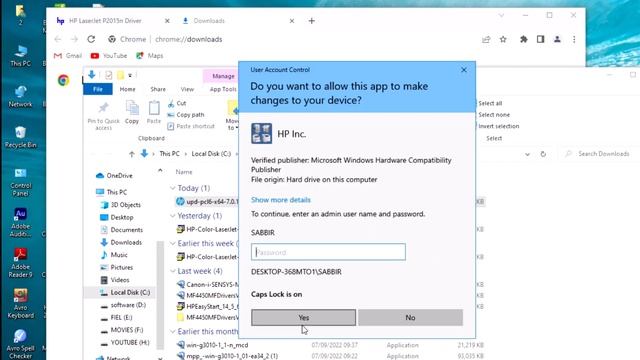The height and width of the screenshot is (360, 640).
Task: Open Home ribbon tab in Explorer
Action: [127, 89]
